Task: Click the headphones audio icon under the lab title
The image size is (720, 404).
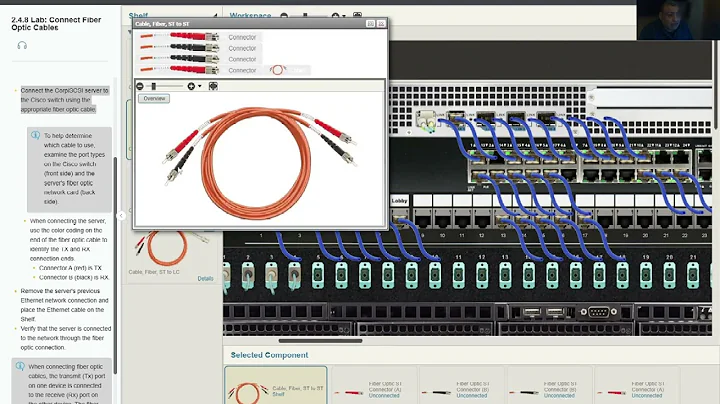Action: (x=22, y=45)
